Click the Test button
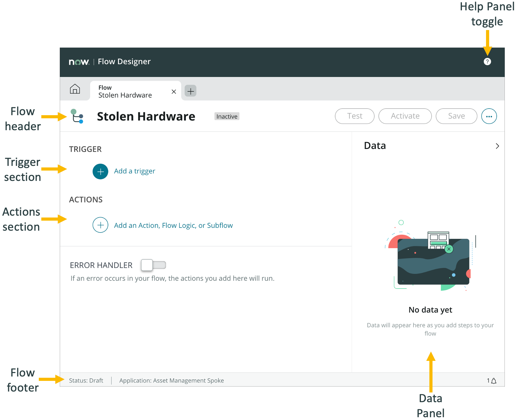The image size is (517, 420). click(x=354, y=116)
